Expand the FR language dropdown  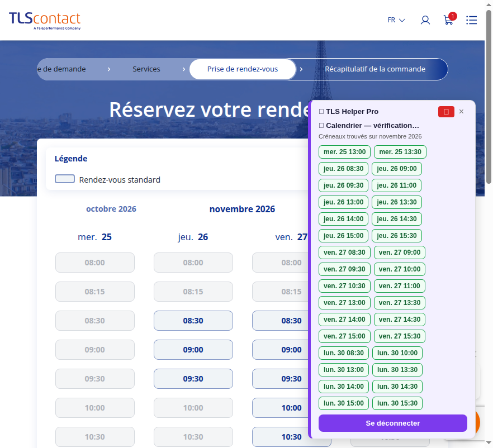[x=396, y=20]
